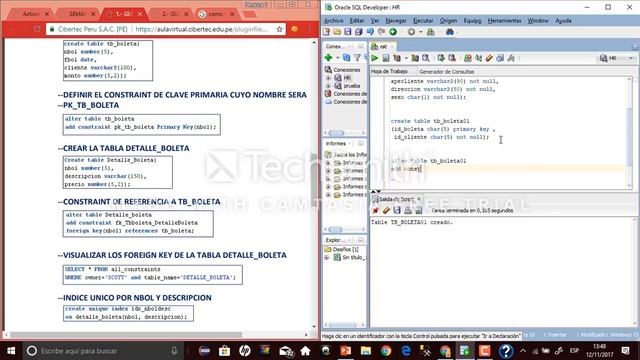Viewport: 640px width, 360px height.
Task: Click the Redo arrow icon in SQL Developer
Action: 381,32
